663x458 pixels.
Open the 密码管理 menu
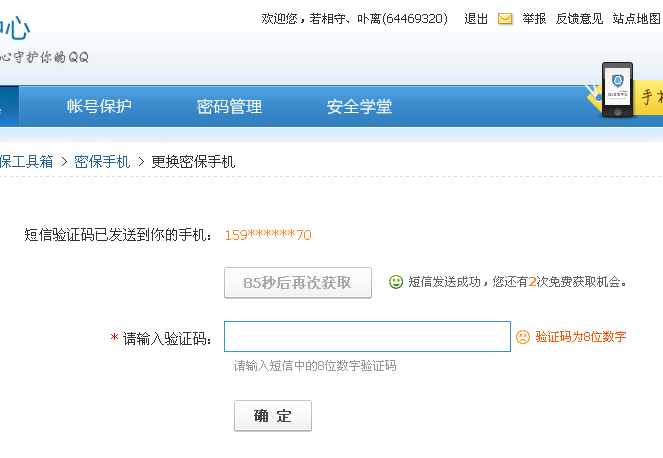229,106
